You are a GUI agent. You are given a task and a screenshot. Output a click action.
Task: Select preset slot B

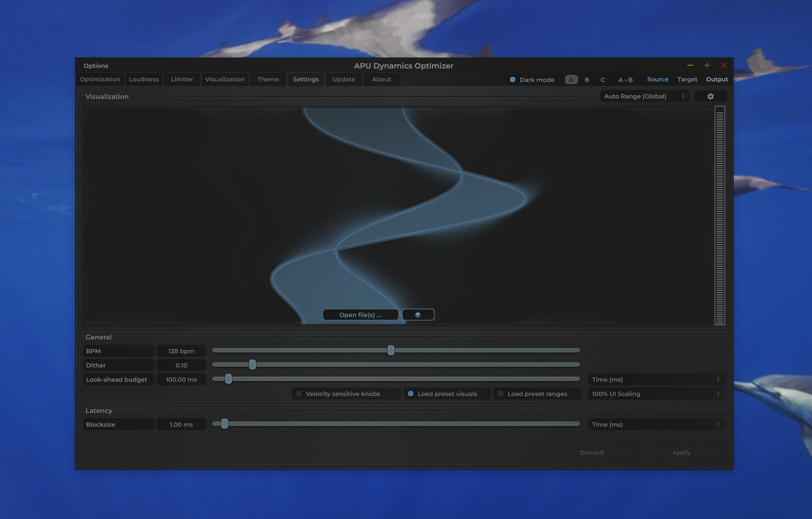587,79
